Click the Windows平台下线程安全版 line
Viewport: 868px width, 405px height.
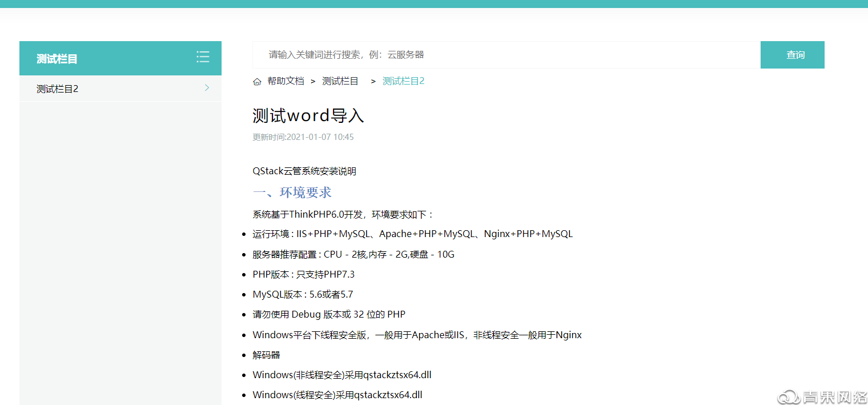tap(417, 335)
